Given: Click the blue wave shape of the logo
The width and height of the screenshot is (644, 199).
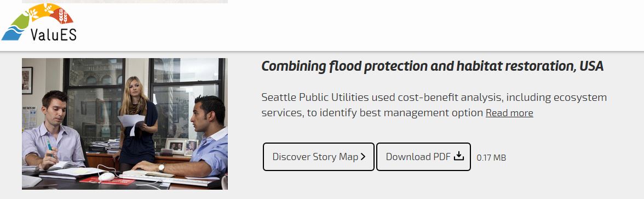Looking at the screenshot, I should (13, 33).
